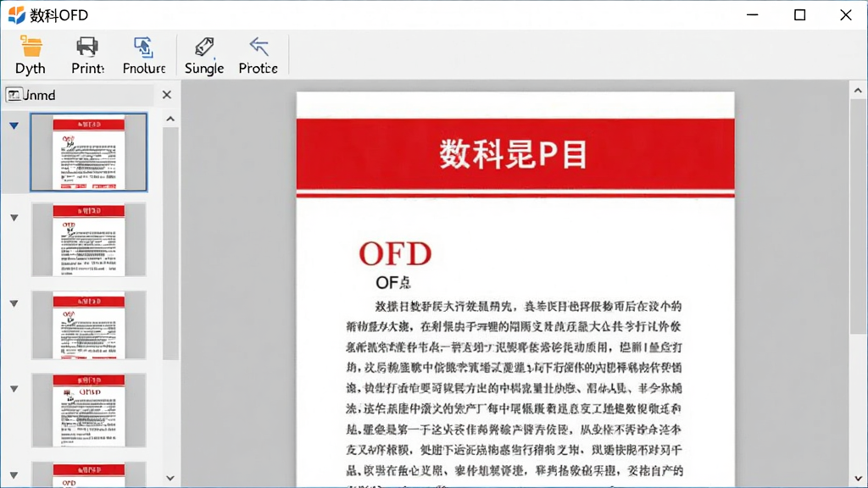Click document view scroll-up arrow

coord(858,90)
